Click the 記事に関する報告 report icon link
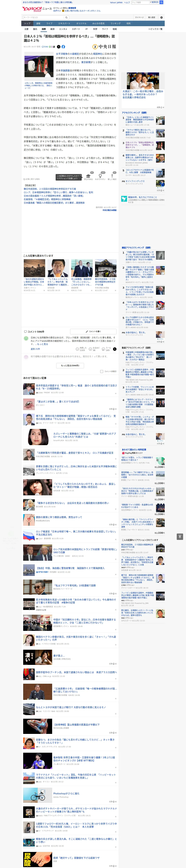The width and height of the screenshot is (186, 868). (x=31, y=179)
